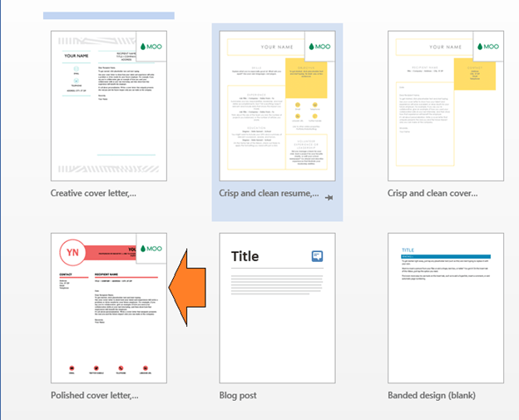Viewport: 519px width, 420px height.
Task: Click MOO logo on Creative cover letter
Action: pos(152,47)
